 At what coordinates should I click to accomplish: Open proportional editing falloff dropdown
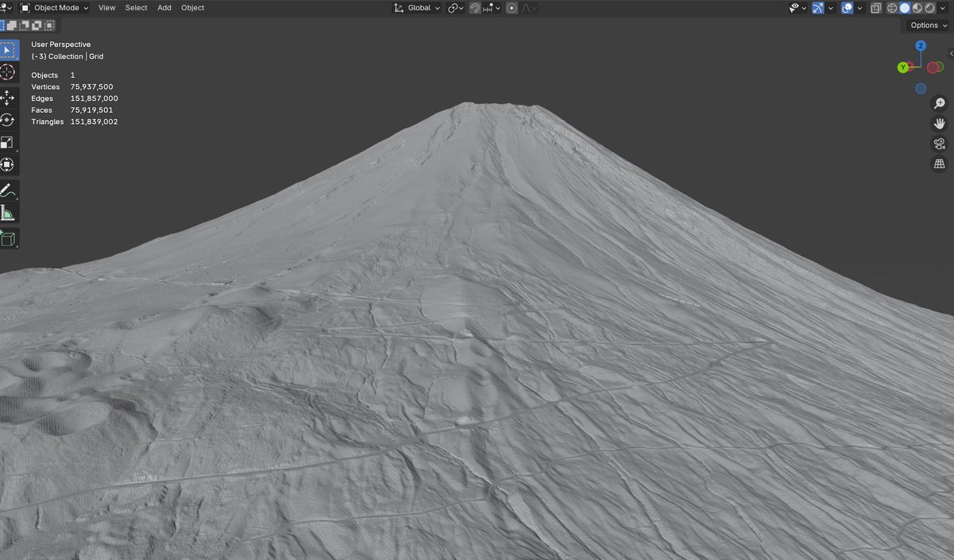[x=529, y=8]
